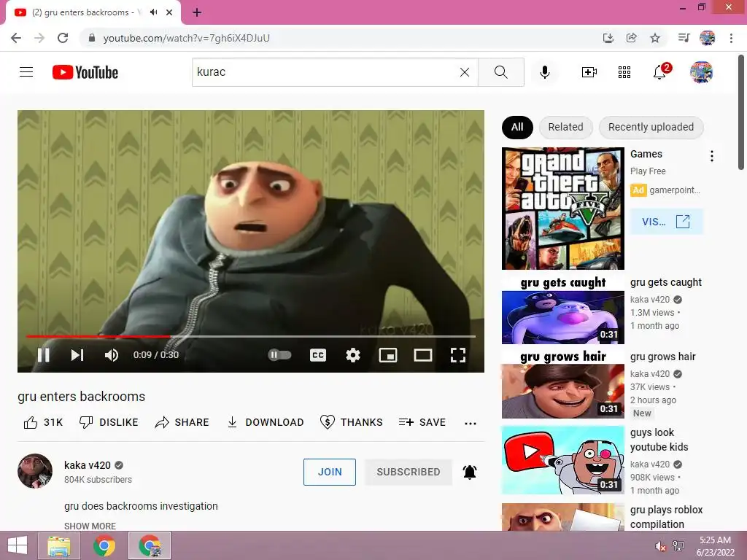This screenshot has height=560, width=747.
Task: Click the magnifier search button
Action: pos(500,72)
